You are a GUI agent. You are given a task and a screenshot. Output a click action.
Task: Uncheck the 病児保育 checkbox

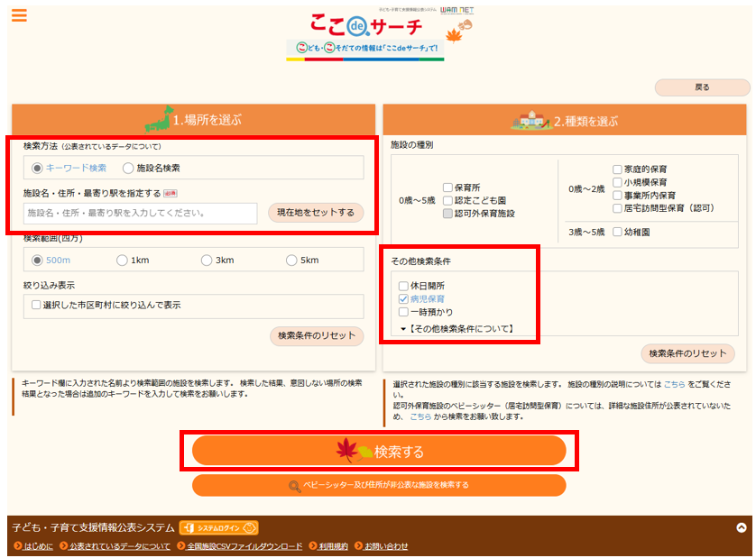tap(403, 299)
